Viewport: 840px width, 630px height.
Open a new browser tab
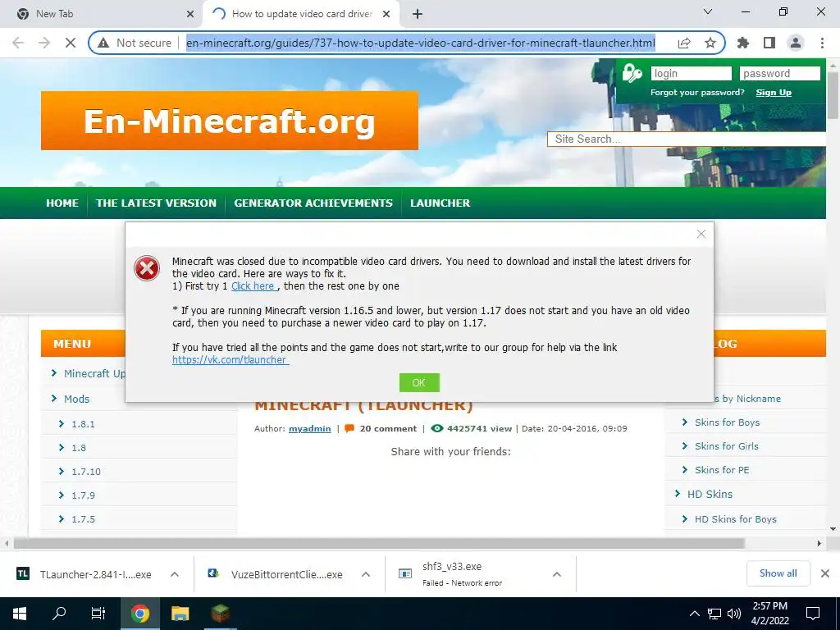tap(418, 14)
